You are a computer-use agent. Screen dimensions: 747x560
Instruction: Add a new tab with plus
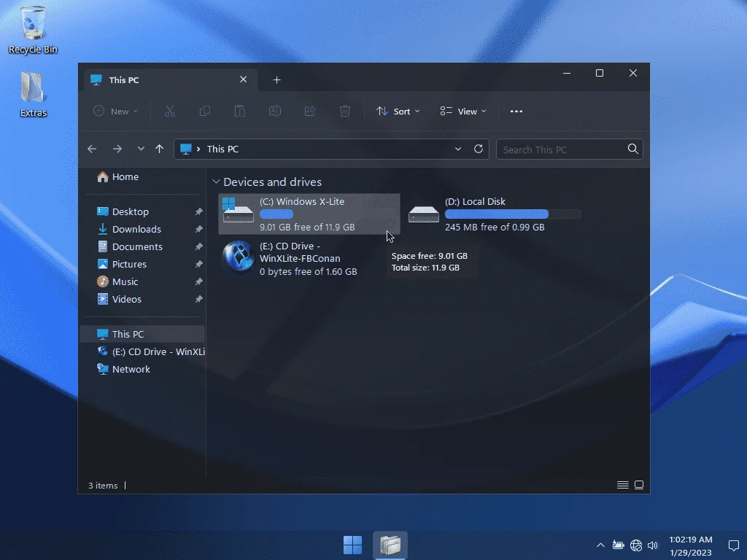(276, 80)
